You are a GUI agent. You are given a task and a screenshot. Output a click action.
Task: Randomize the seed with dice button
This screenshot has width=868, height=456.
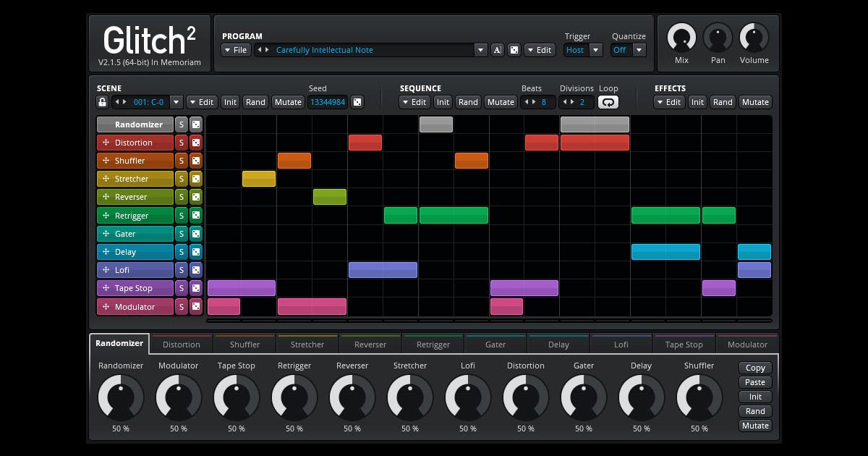coord(357,102)
